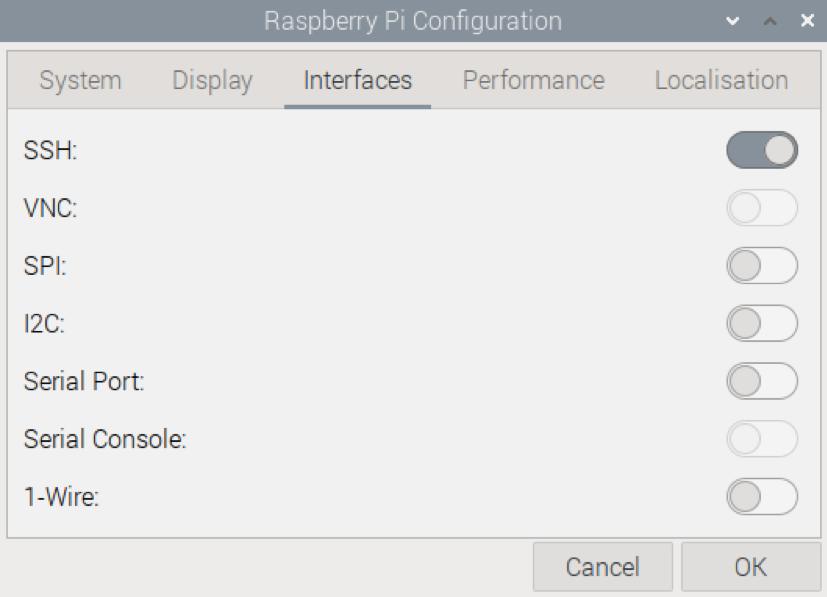
Task: Enable the 1-Wire interface toggle
Action: pyautogui.click(x=762, y=496)
